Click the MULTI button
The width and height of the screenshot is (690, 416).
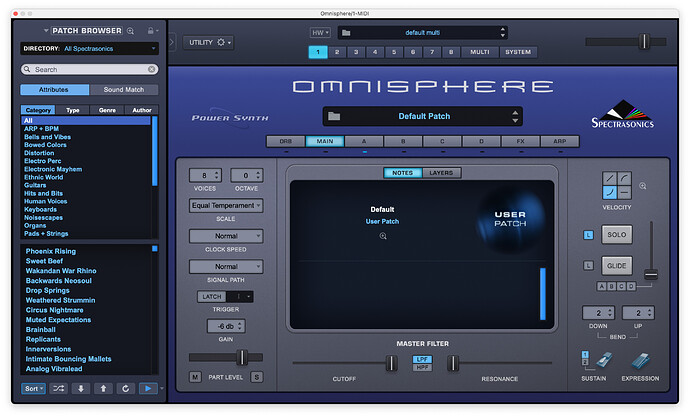[480, 52]
